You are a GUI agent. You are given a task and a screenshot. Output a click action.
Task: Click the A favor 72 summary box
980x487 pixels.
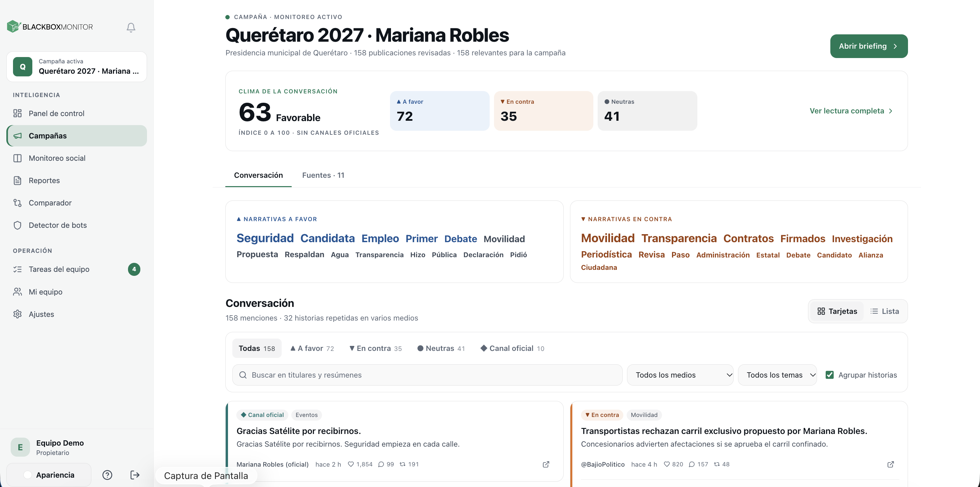[439, 111]
